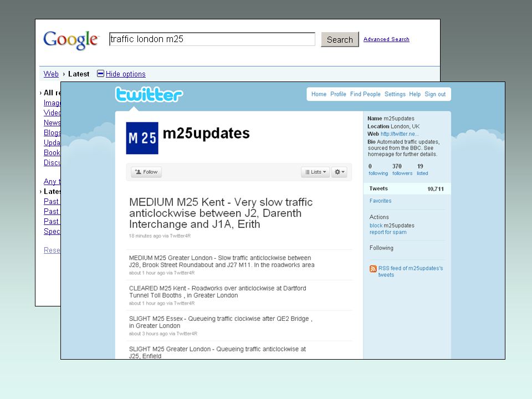Open 'about 3 hours ago' tweet timestamp
Screen dimensions: 532x399
(149, 334)
